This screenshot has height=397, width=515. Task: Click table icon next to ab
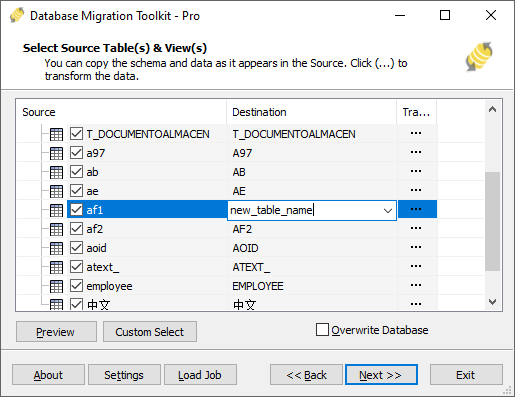pyautogui.click(x=56, y=172)
